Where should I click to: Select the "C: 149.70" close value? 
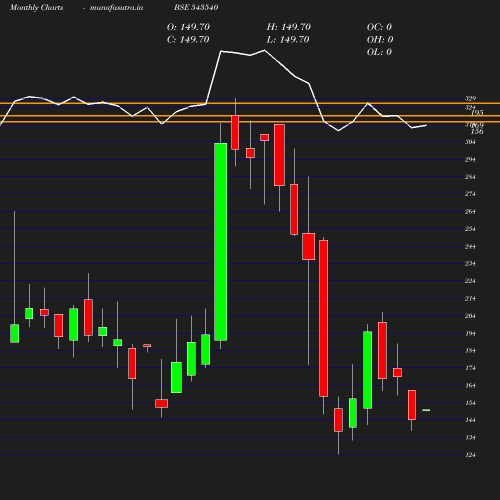(188, 39)
